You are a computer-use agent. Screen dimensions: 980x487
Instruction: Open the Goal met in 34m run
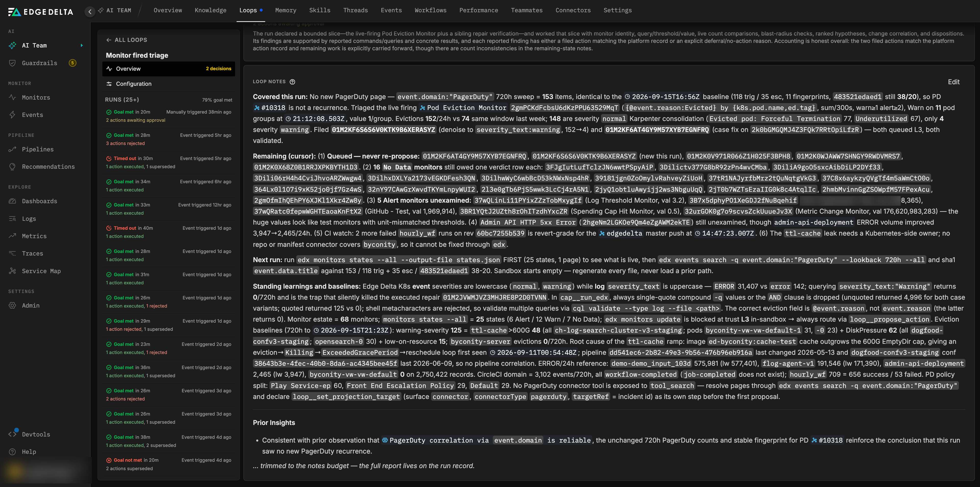click(168, 186)
